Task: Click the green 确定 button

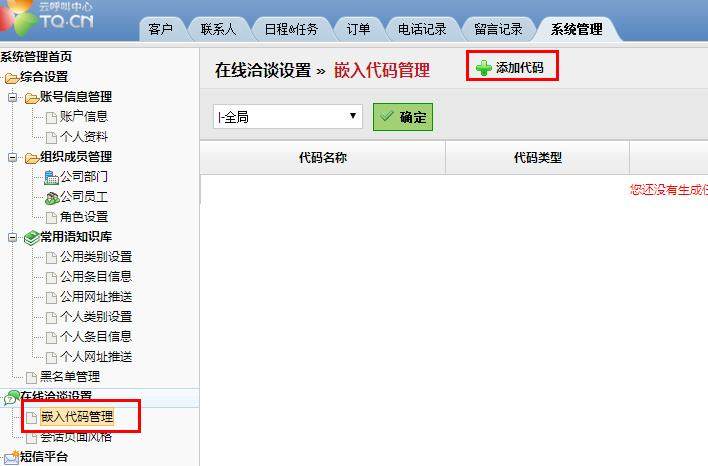Action: [x=403, y=117]
